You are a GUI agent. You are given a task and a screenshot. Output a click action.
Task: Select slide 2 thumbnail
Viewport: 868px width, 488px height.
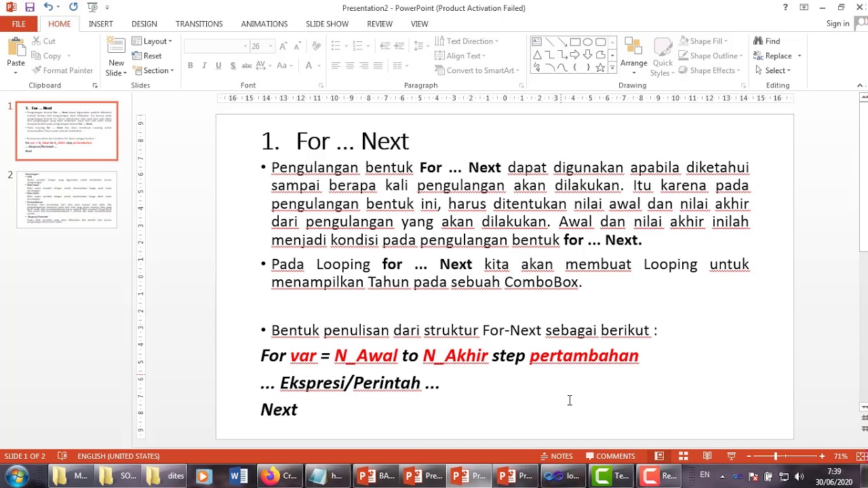(x=66, y=199)
